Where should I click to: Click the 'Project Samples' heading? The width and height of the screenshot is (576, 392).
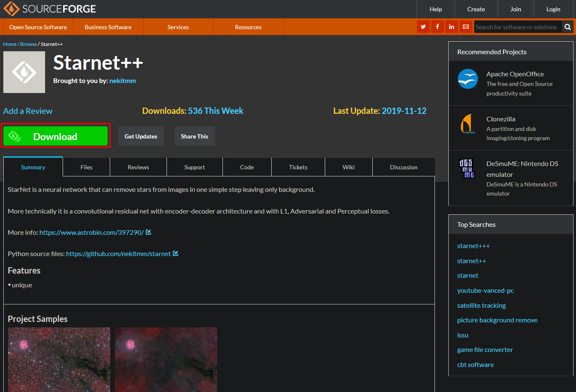point(38,319)
